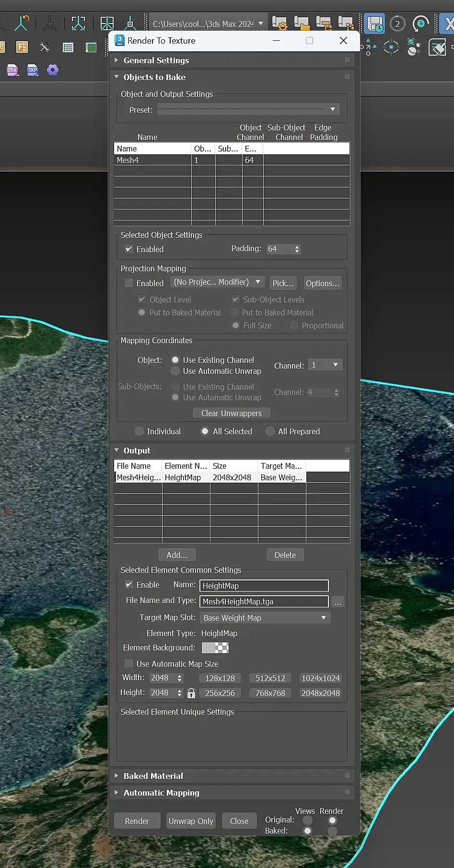Click the Mesh4HeightMap.tga file name field

[x=264, y=602]
